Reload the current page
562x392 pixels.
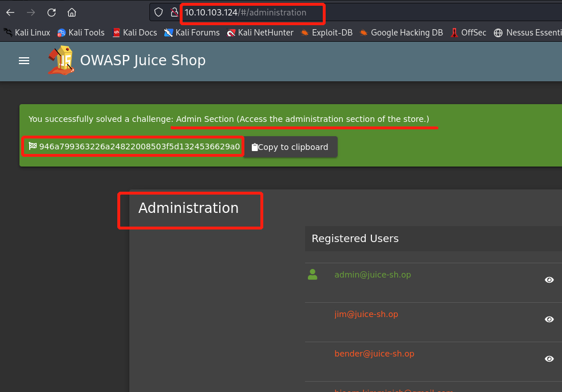pos(52,12)
